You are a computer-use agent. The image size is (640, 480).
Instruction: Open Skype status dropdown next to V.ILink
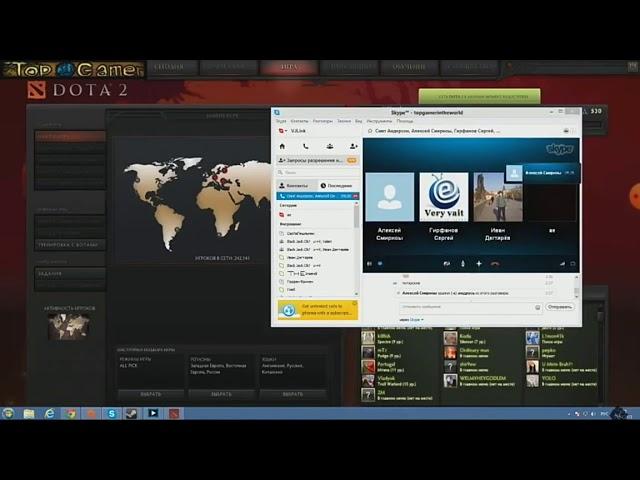tap(283, 131)
